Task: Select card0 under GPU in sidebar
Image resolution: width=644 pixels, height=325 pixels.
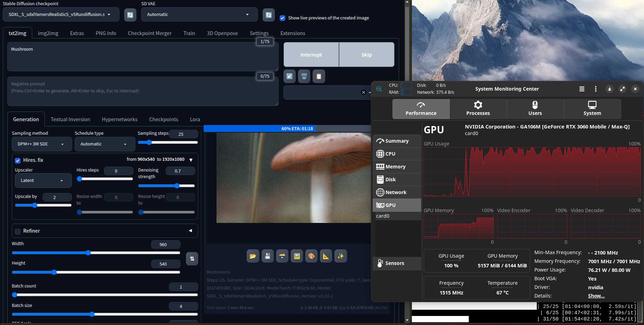Action: point(398,216)
